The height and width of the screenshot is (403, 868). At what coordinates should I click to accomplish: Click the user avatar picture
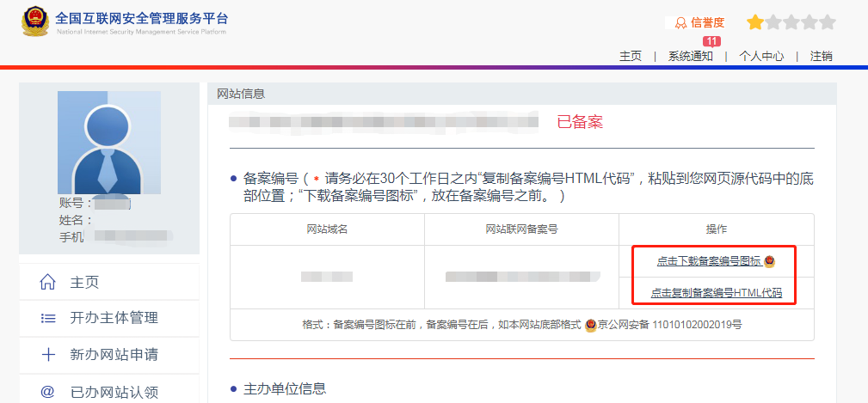tap(108, 143)
